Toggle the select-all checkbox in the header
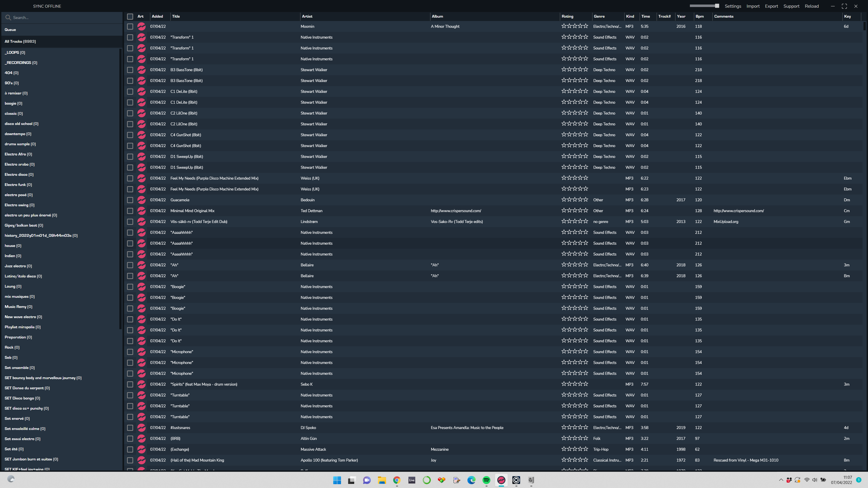The height and width of the screenshot is (488, 868). (x=130, y=16)
